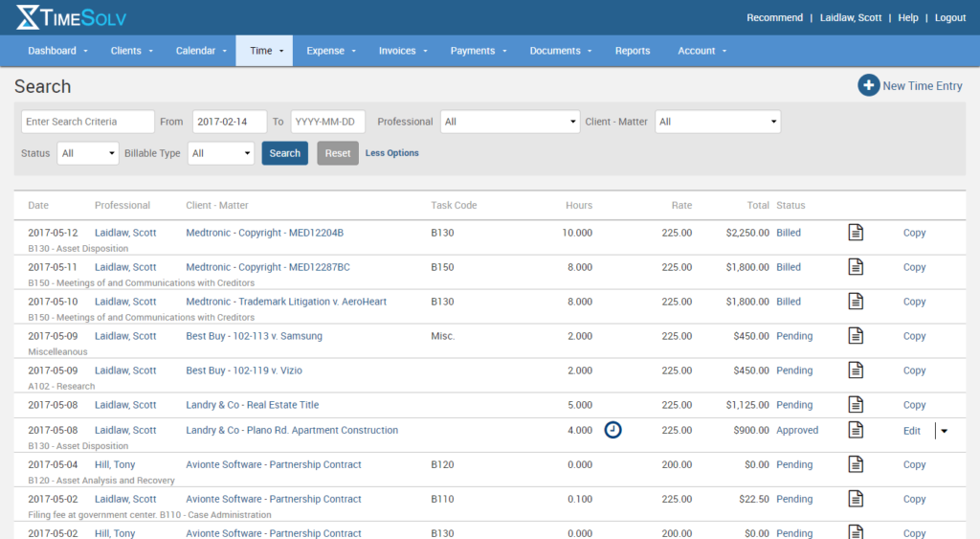Image resolution: width=980 pixels, height=539 pixels.
Task: Click Approved status link
Action: 797,430
